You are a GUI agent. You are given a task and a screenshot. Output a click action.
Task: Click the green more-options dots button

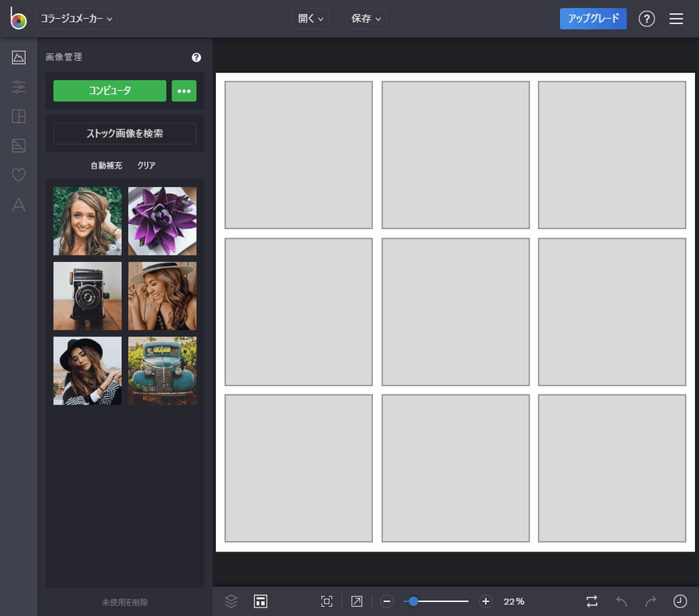[x=184, y=91]
